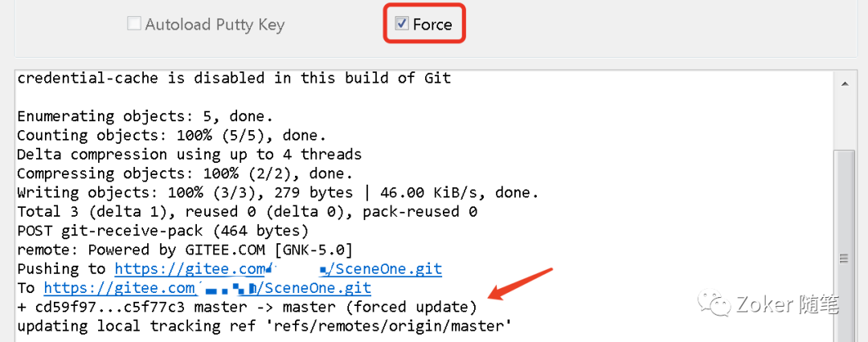Click the "updating local tracking ref" line
The height and width of the screenshot is (342, 868).
(264, 326)
